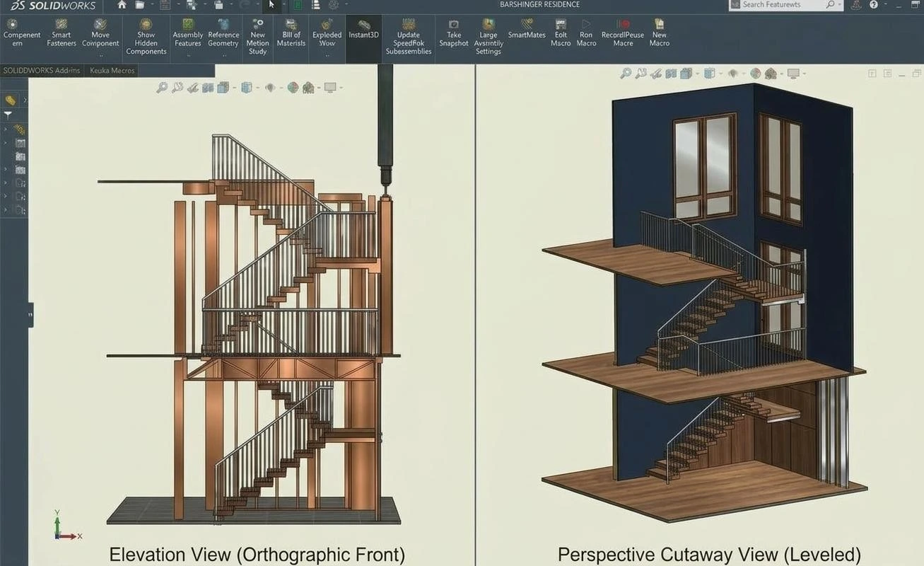
Task: Switch to SOLIDWORKS Add-ins tab
Action: click(x=42, y=71)
